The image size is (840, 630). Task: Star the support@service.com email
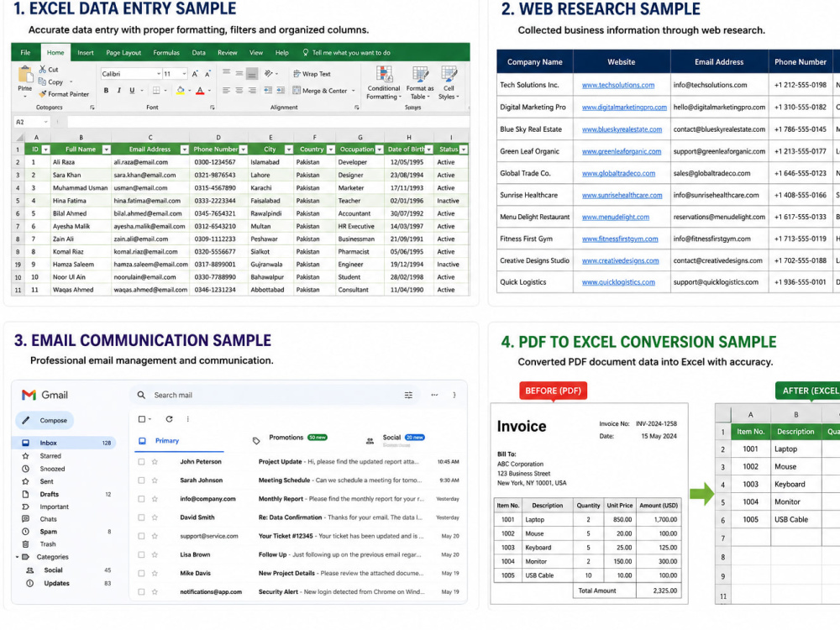click(155, 536)
